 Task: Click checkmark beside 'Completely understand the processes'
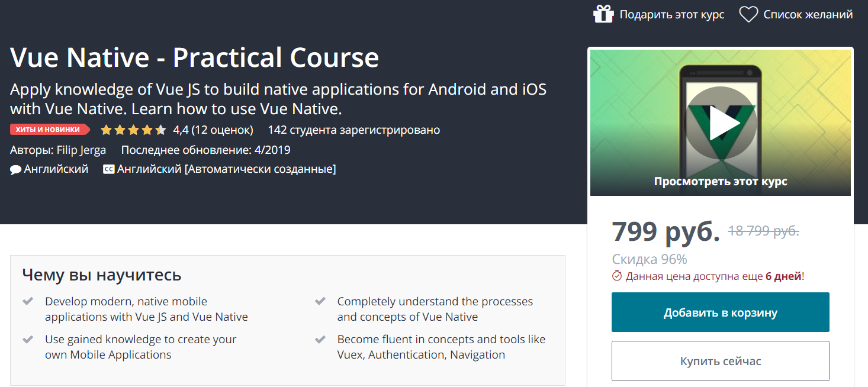[320, 301]
